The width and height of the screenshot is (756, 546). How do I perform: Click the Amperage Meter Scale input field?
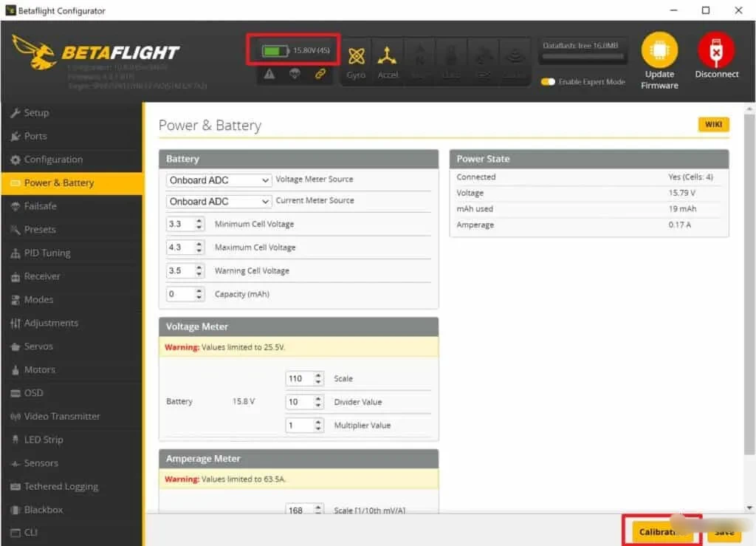[304, 509]
